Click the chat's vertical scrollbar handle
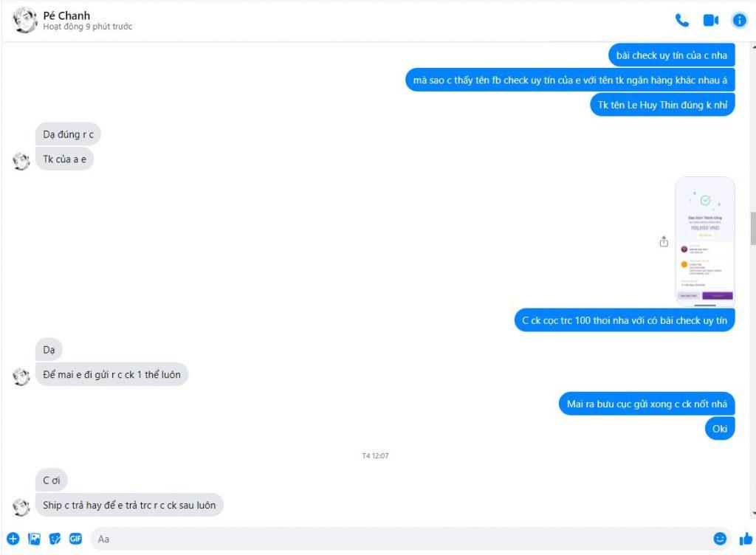Viewport: 756px width, 555px height. 752,227
